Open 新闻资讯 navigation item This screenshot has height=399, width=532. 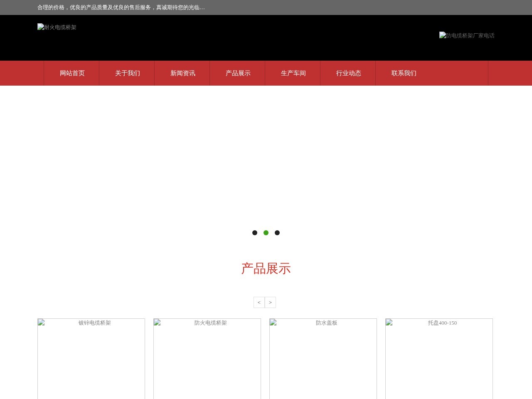pos(182,73)
